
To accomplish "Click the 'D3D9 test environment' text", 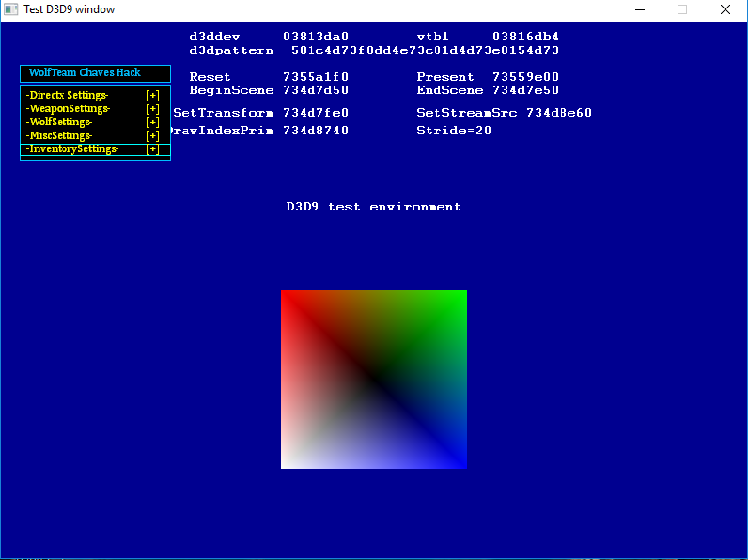I will click(x=373, y=207).
